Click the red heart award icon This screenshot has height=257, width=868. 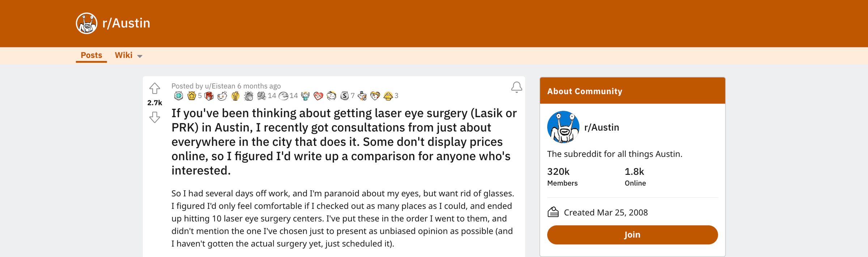pyautogui.click(x=318, y=96)
